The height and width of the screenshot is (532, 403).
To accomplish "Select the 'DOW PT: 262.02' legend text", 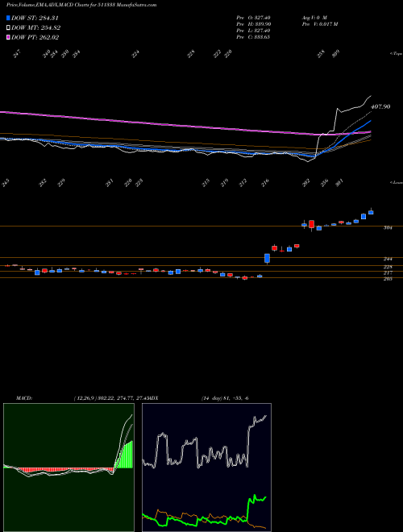I will [x=35, y=37].
